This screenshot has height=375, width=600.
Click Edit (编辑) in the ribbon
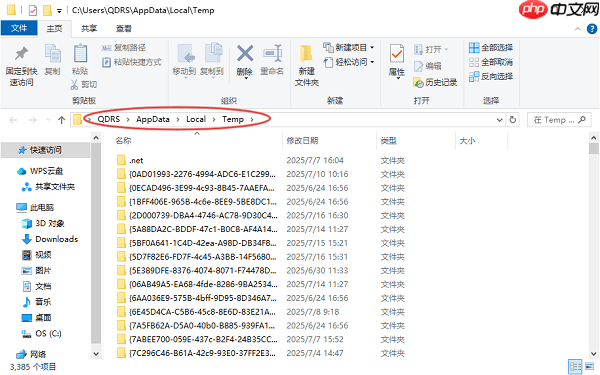(428, 66)
